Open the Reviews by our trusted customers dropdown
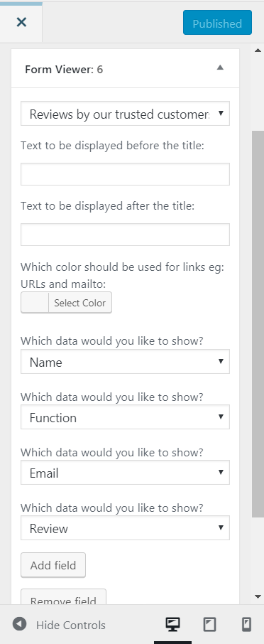 pos(125,114)
